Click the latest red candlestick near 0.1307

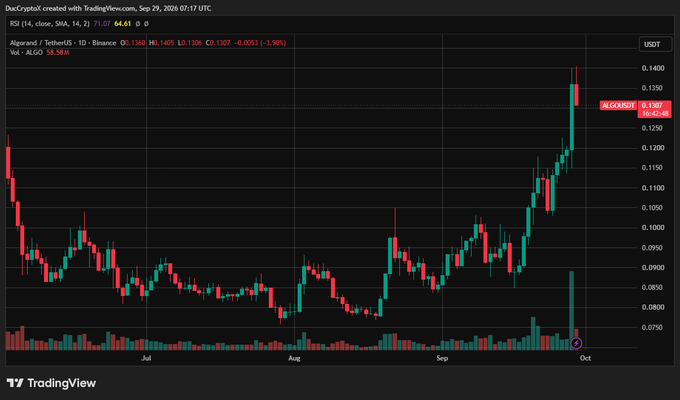pos(576,95)
